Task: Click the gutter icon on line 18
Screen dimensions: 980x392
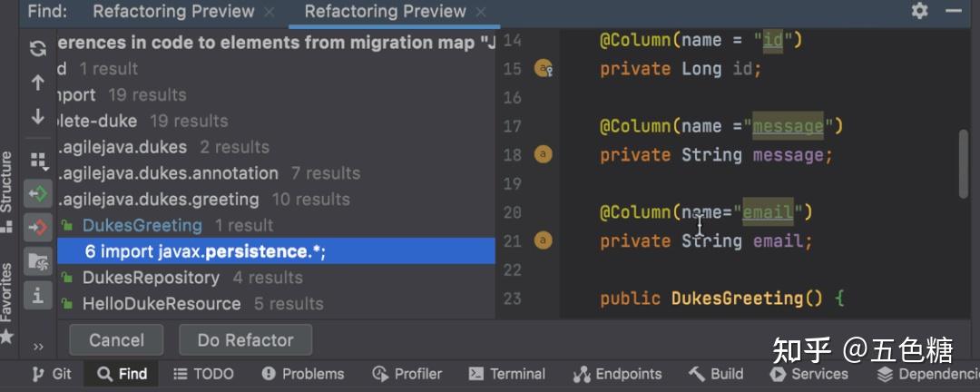Action: [x=544, y=154]
